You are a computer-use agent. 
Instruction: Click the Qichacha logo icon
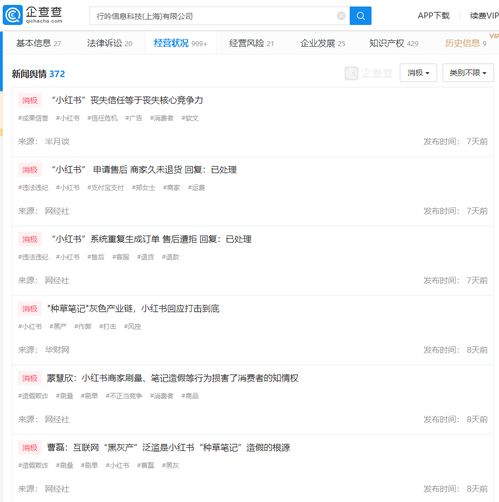13,15
